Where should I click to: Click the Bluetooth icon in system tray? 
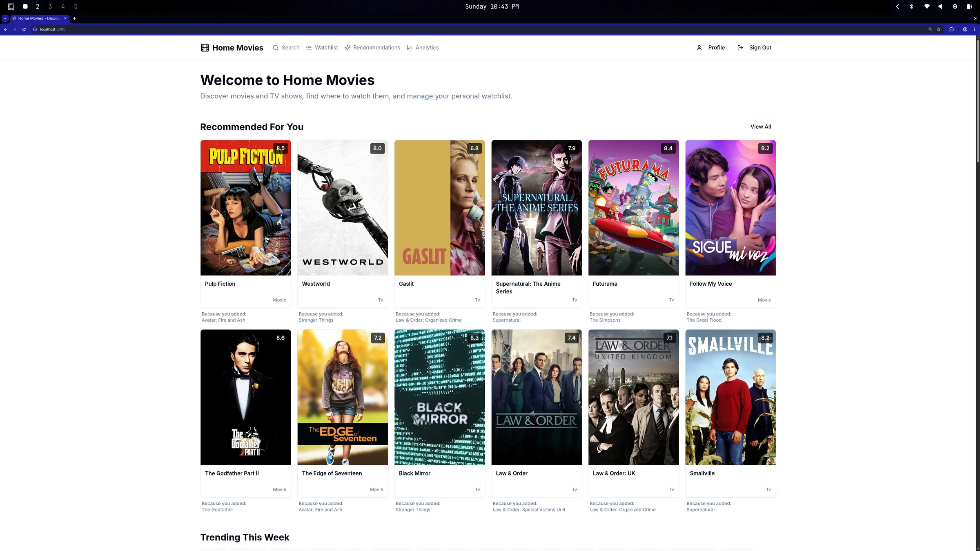click(x=912, y=7)
